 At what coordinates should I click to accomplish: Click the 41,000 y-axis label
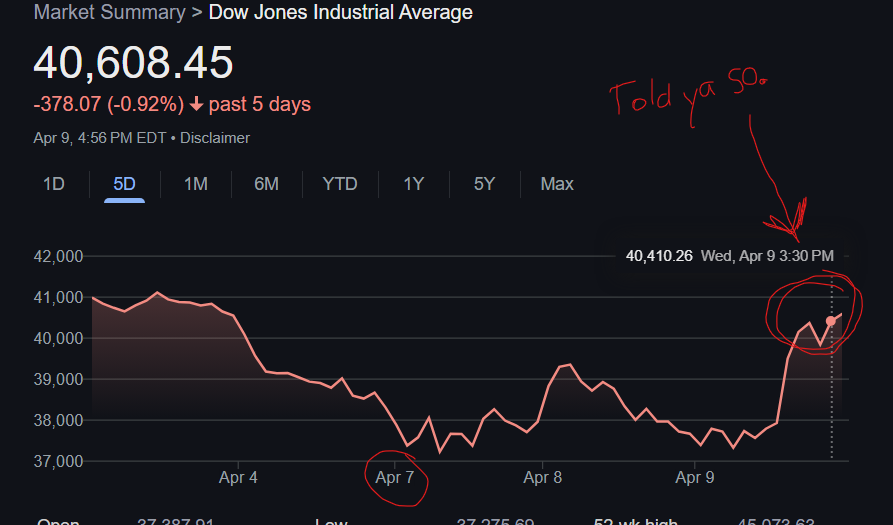point(58,297)
